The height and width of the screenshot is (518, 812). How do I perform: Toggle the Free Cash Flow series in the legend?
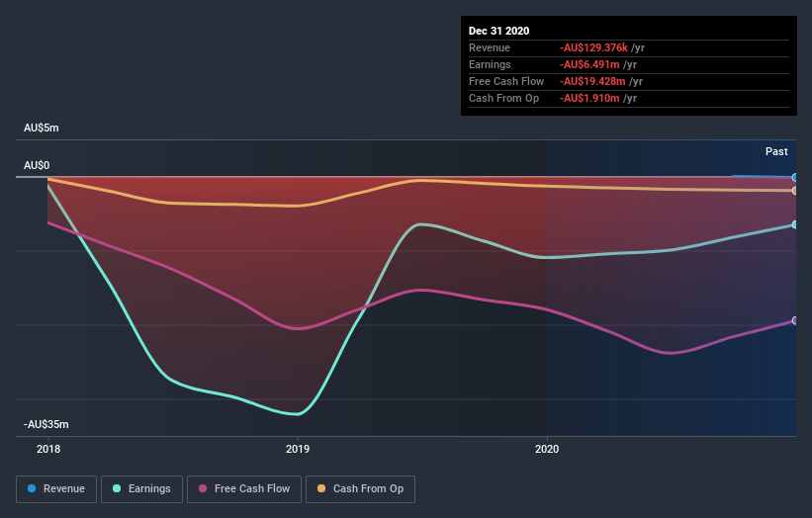tap(244, 489)
